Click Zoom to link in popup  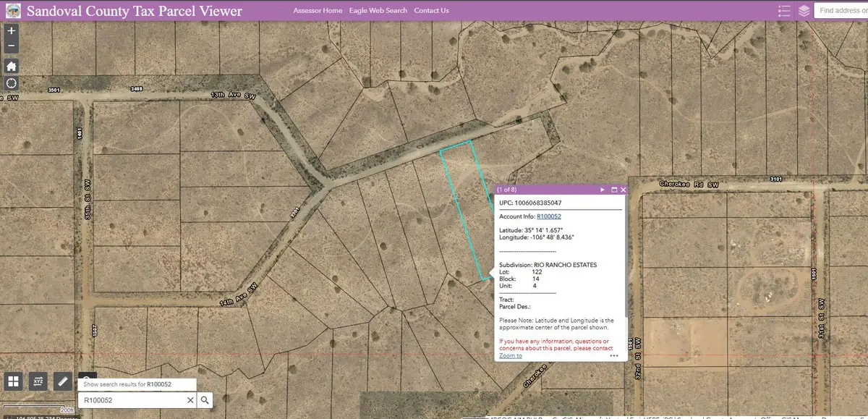coord(510,356)
